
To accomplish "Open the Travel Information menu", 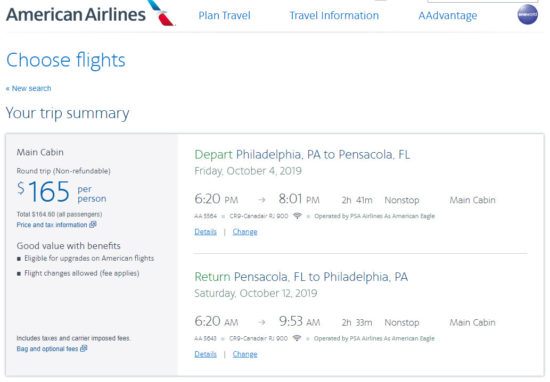I will [334, 15].
